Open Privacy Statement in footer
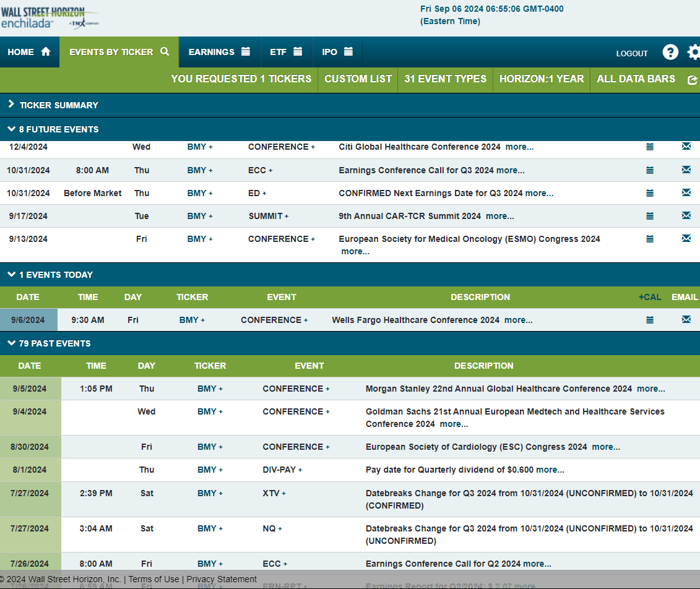 (222, 579)
